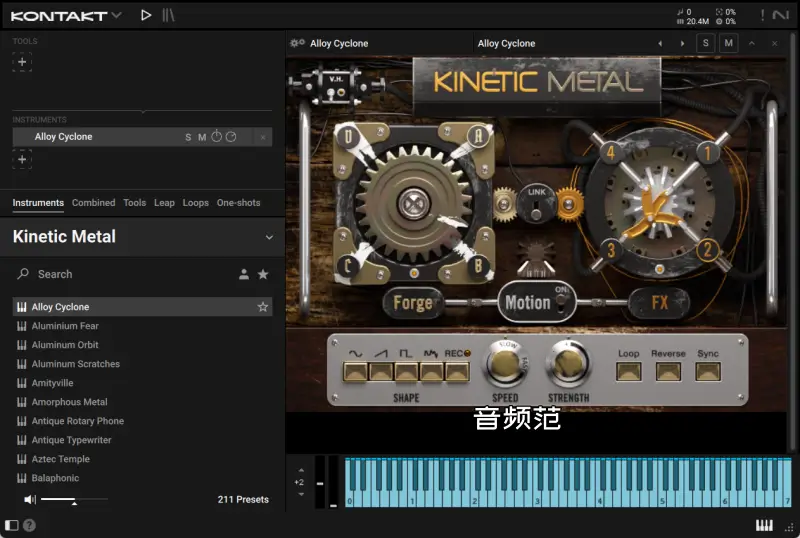Mute Alloy Cyclone in the instruments rack row

pos(202,137)
